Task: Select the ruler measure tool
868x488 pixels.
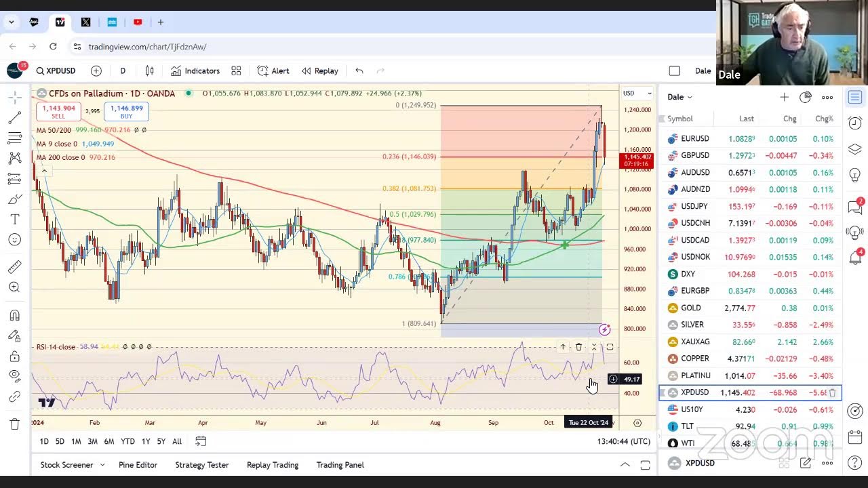Action: coord(14,267)
